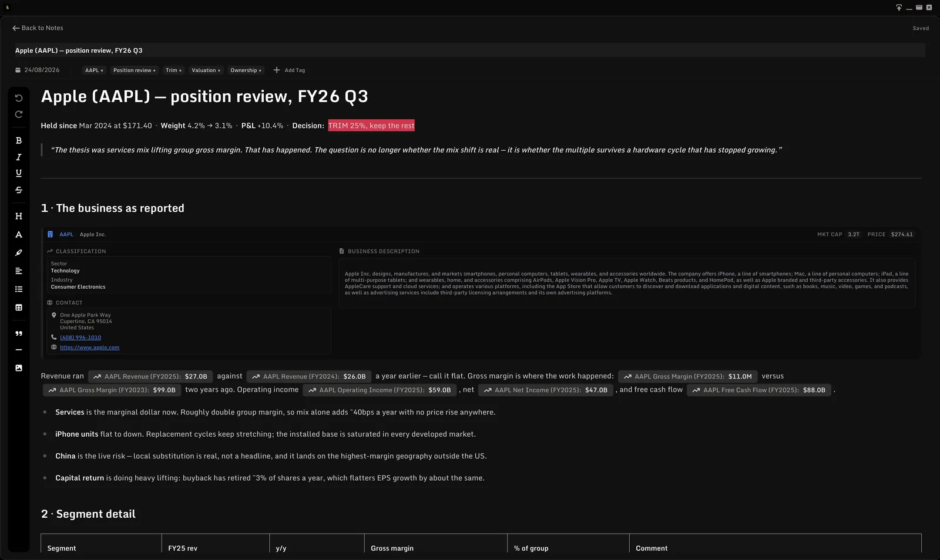Toggle strikethrough formatting
The width and height of the screenshot is (940, 560).
tap(19, 190)
